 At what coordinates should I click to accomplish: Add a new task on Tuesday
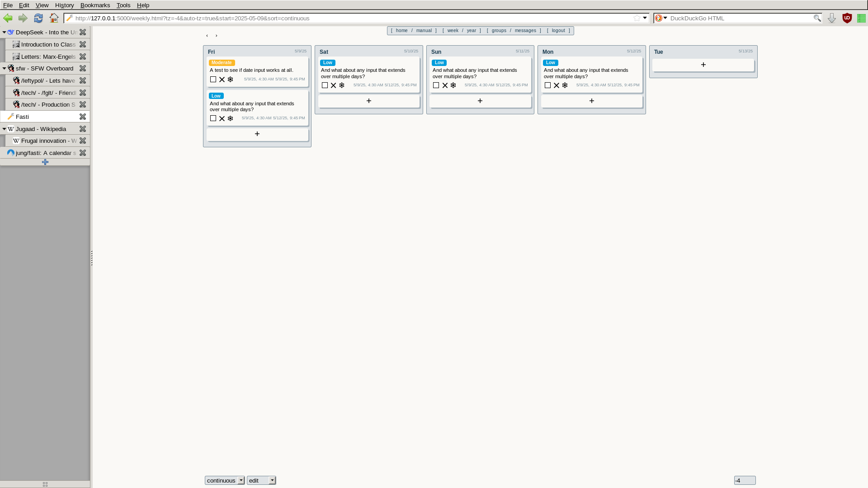tap(703, 65)
